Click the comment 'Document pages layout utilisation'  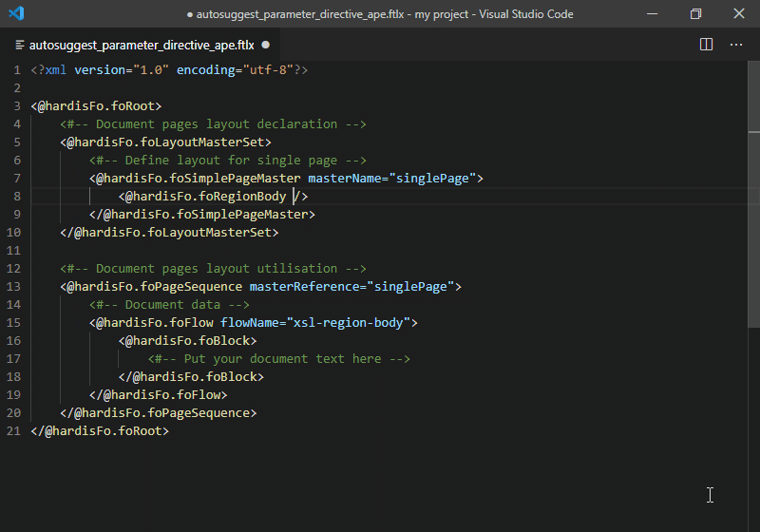217,269
